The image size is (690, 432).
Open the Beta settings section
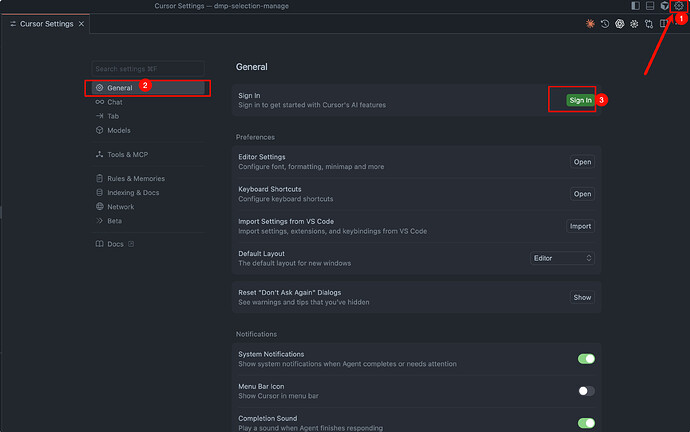(x=148, y=221)
